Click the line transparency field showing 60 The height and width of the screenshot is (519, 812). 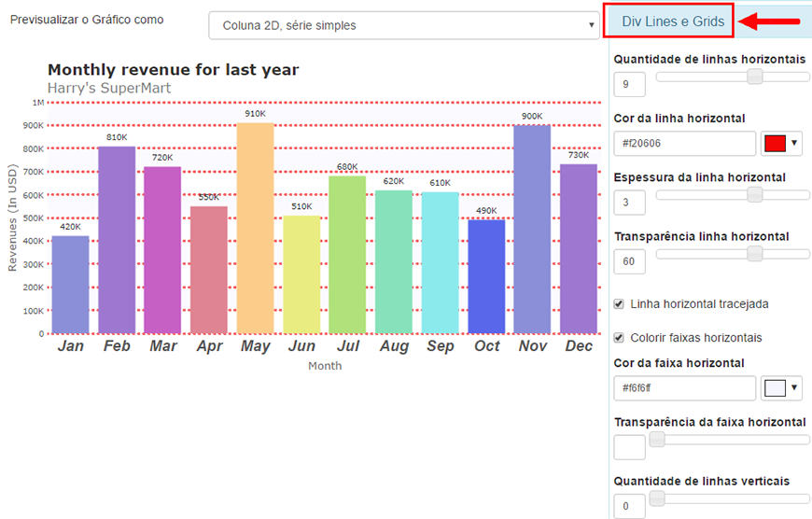coord(630,261)
